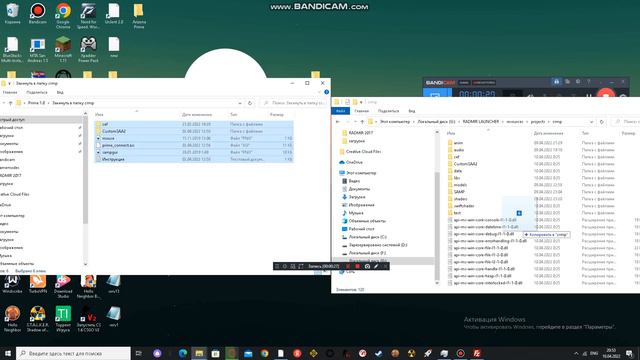The height and width of the screenshot is (360, 640).
Task: Select the Xpadder Power Pack desktop shortcut
Action: coord(88,49)
